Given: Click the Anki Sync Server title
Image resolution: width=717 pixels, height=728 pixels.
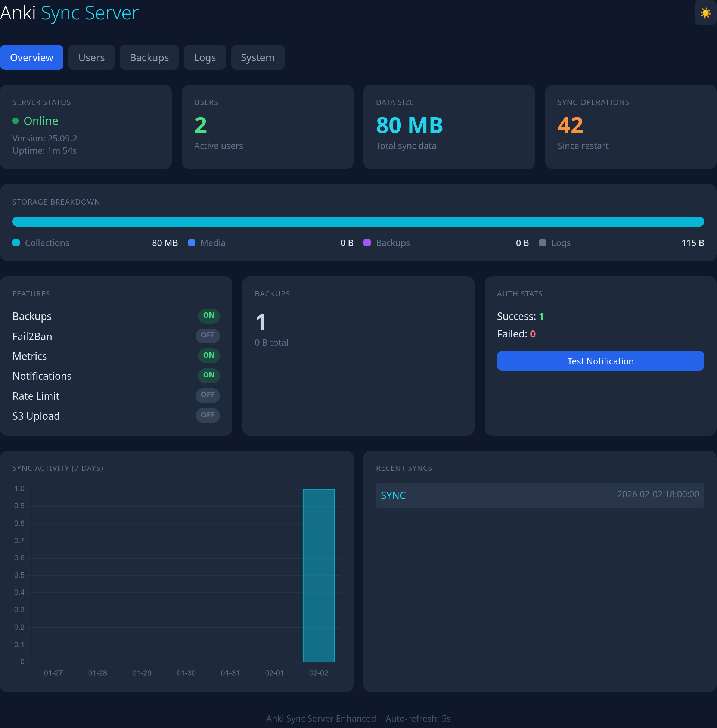Looking at the screenshot, I should click(x=69, y=13).
